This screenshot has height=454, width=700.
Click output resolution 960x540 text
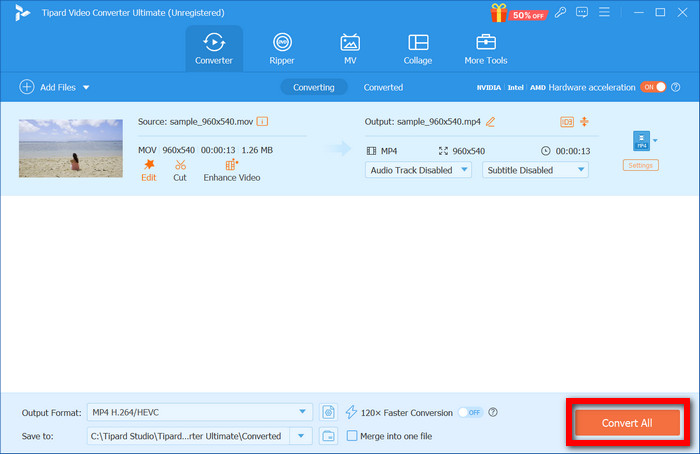click(x=469, y=151)
